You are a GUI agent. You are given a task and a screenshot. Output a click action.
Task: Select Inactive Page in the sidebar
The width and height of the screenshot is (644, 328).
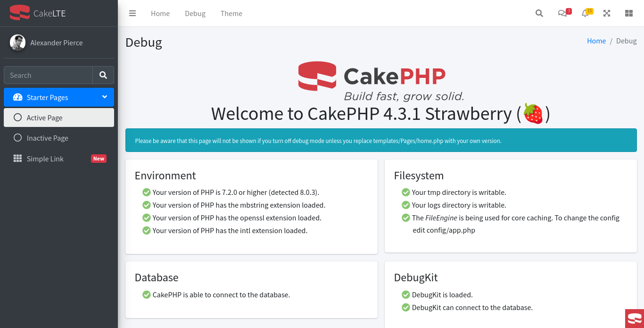click(59, 138)
